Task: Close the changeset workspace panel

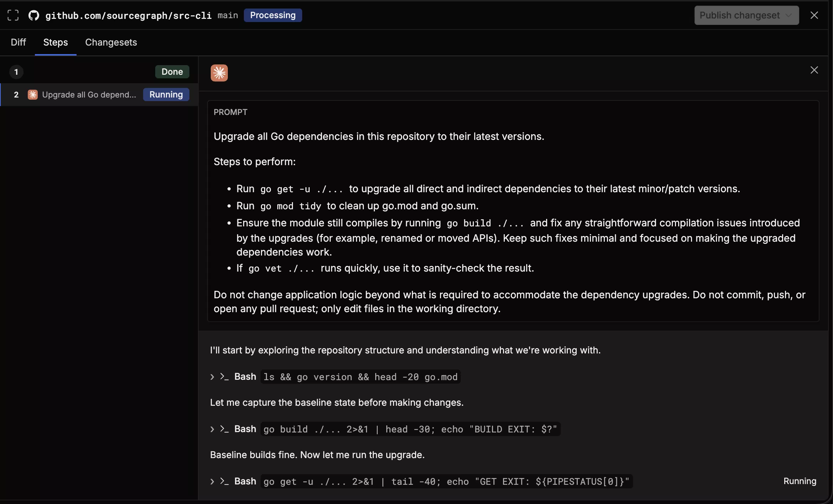Action: (814, 15)
